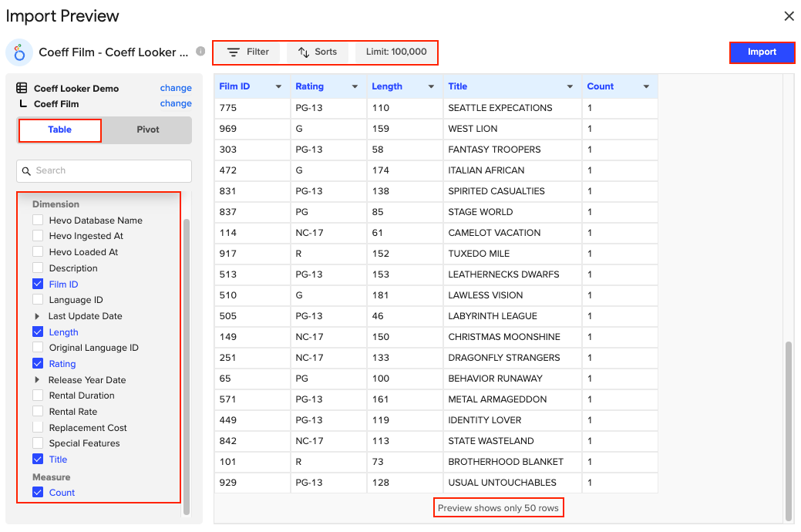Open the Title column dropdown arrow
The image size is (801, 532).
570,87
